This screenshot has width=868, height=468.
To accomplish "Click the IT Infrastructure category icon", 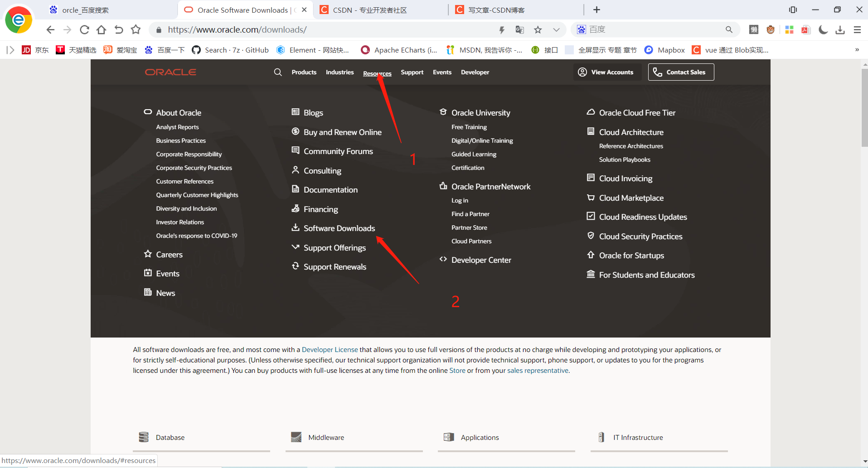I will 601,437.
